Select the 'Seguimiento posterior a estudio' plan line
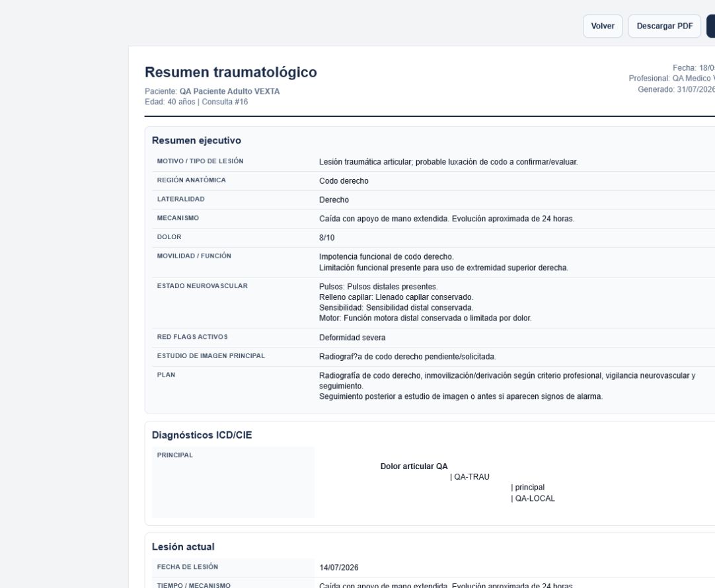 (x=461, y=396)
